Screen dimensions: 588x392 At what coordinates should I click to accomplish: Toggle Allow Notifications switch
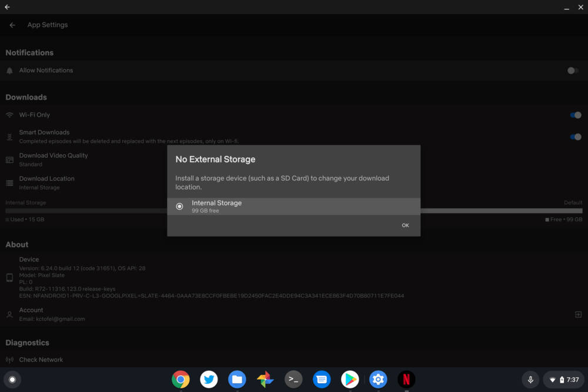[573, 71]
